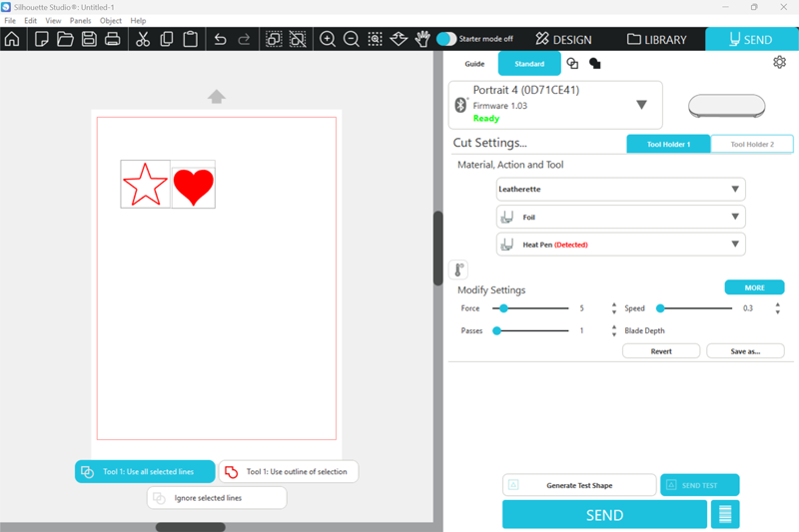
Task: Click the Save document icon
Action: pyautogui.click(x=89, y=40)
